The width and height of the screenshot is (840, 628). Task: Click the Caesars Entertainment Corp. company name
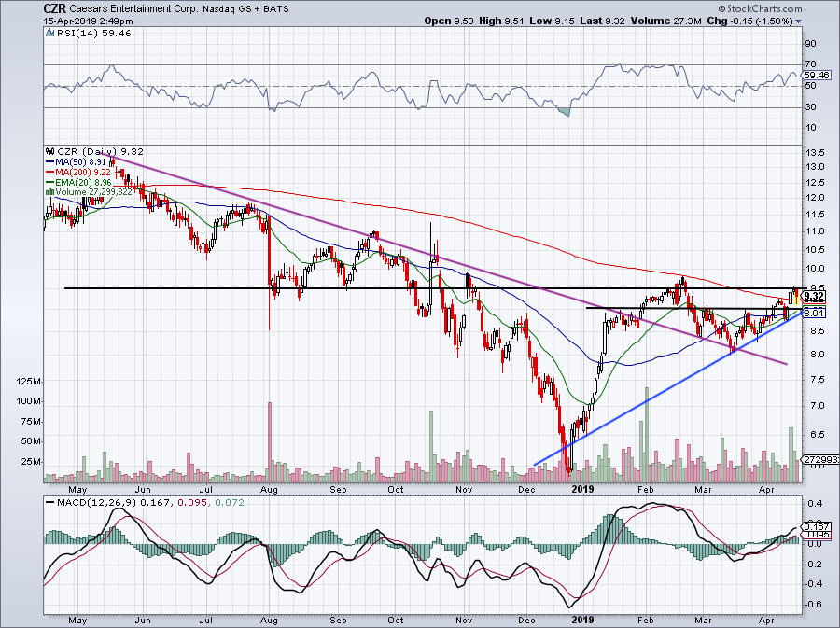[x=133, y=9]
